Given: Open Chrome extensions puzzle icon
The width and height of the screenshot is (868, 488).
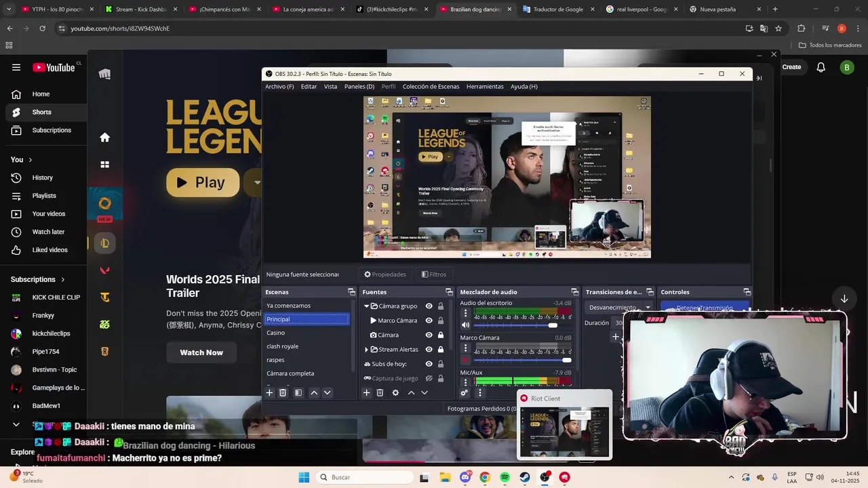Looking at the screenshot, I should coord(802,28).
